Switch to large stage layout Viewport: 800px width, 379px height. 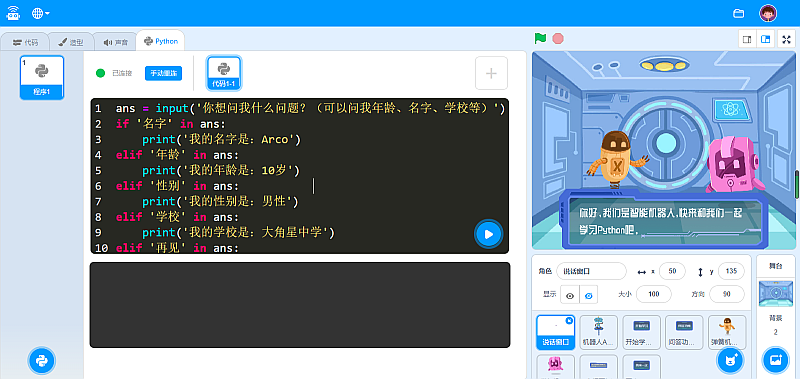765,39
